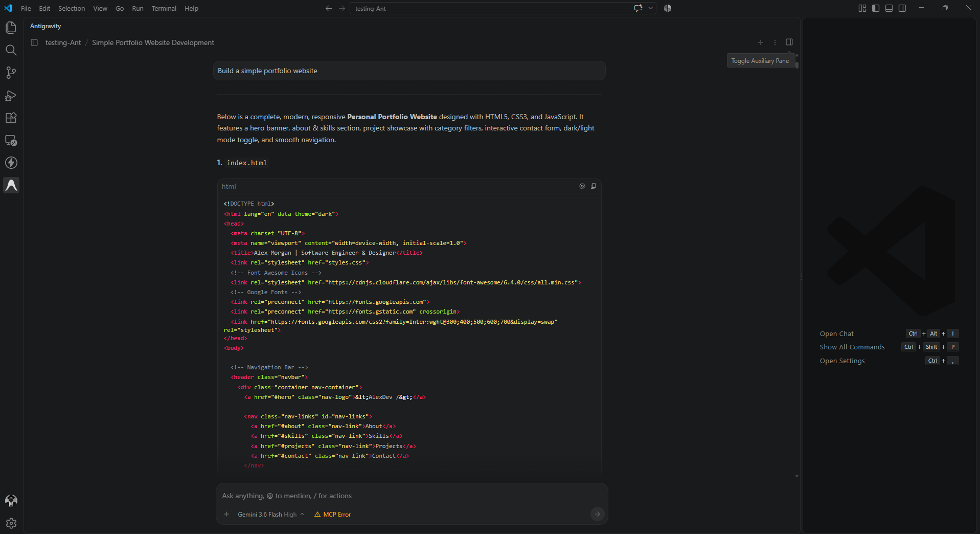Open the conversation more options menu
This screenshot has height=534, width=980.
[775, 42]
